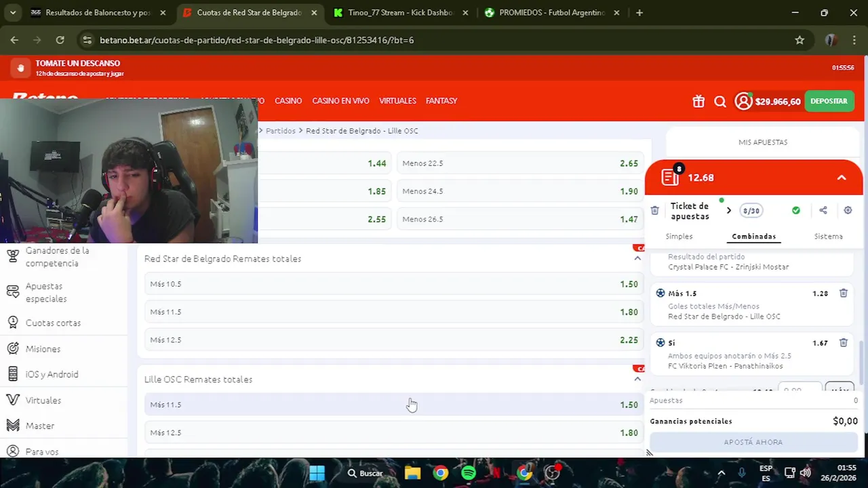Click APOSTÁ AHORA button

click(x=753, y=442)
